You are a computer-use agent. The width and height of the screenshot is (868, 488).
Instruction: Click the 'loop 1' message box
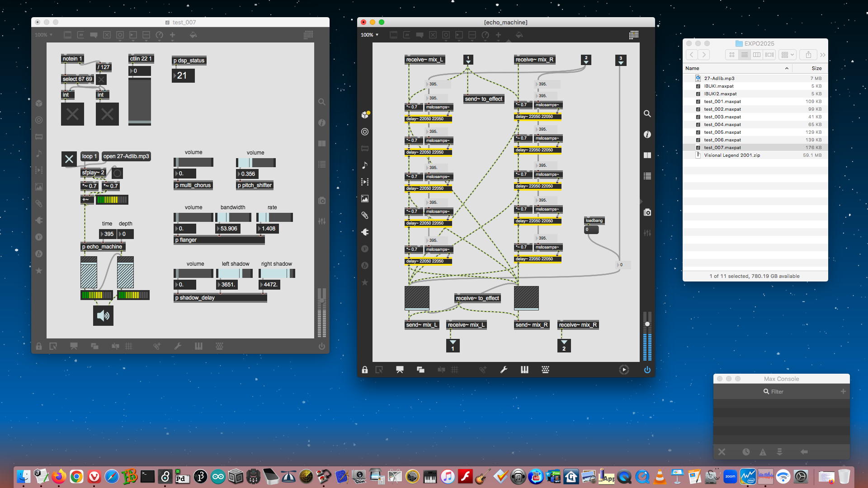[x=89, y=156]
